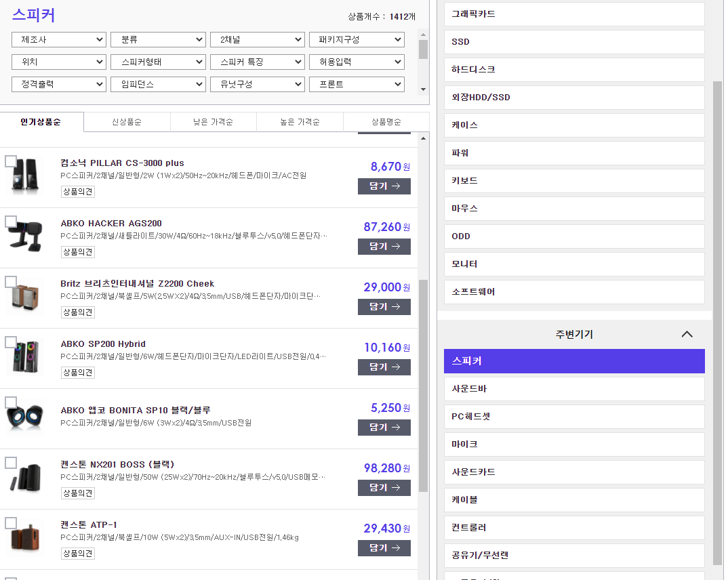Select SSD category
The image size is (728, 580).
[x=574, y=42]
